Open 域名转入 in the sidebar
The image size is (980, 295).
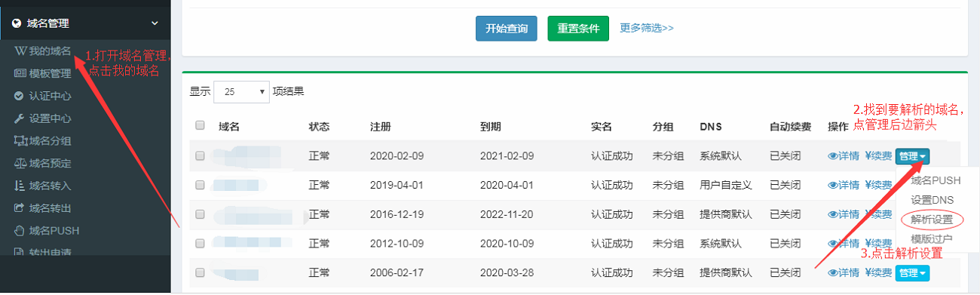[x=43, y=186]
